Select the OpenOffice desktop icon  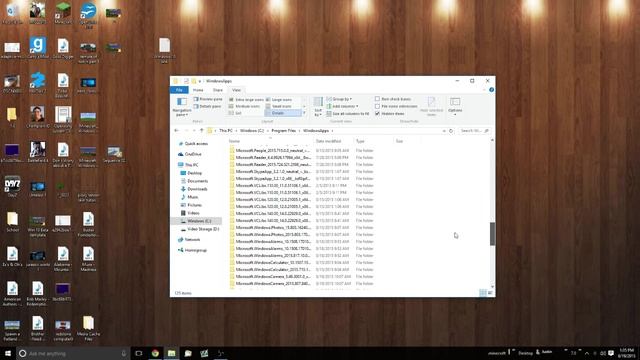tap(88, 15)
